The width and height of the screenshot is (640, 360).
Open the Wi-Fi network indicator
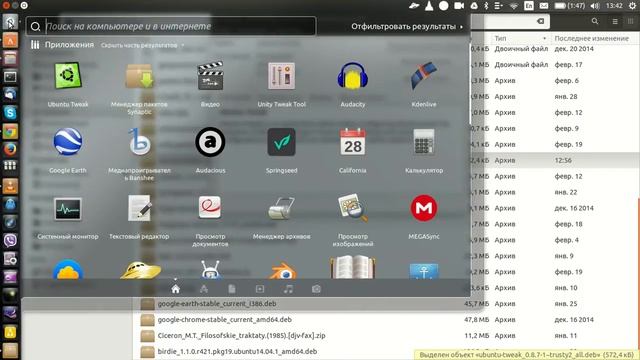pyautogui.click(x=514, y=6)
